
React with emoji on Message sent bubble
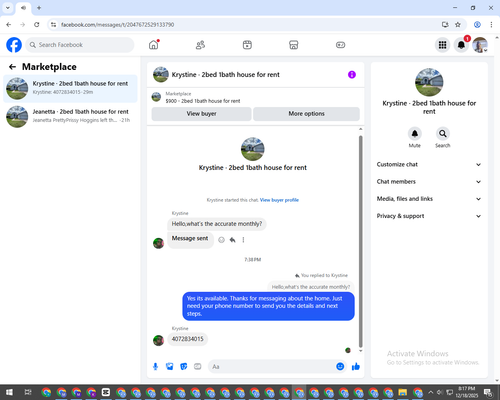click(221, 240)
